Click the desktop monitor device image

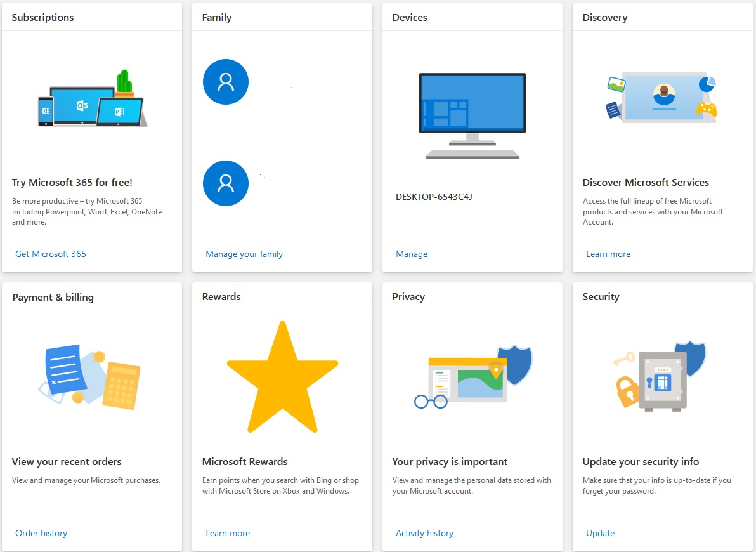(x=472, y=116)
